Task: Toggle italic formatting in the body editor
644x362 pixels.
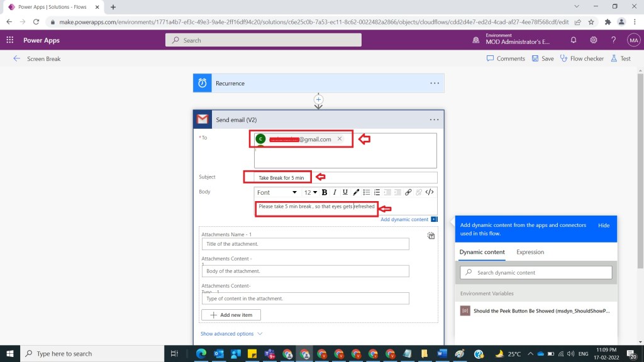Action: 335,192
